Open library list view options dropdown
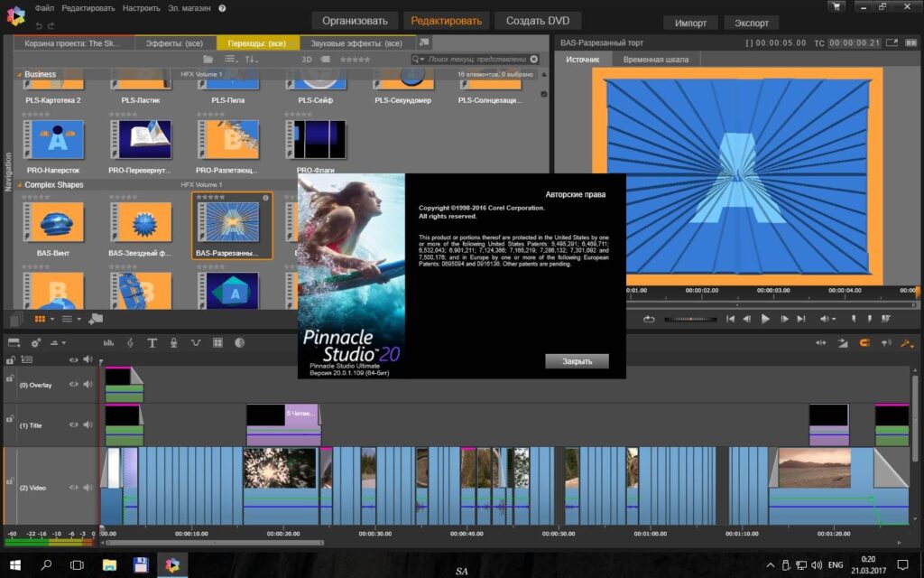Viewport: 924px width, 578px height. (232, 59)
